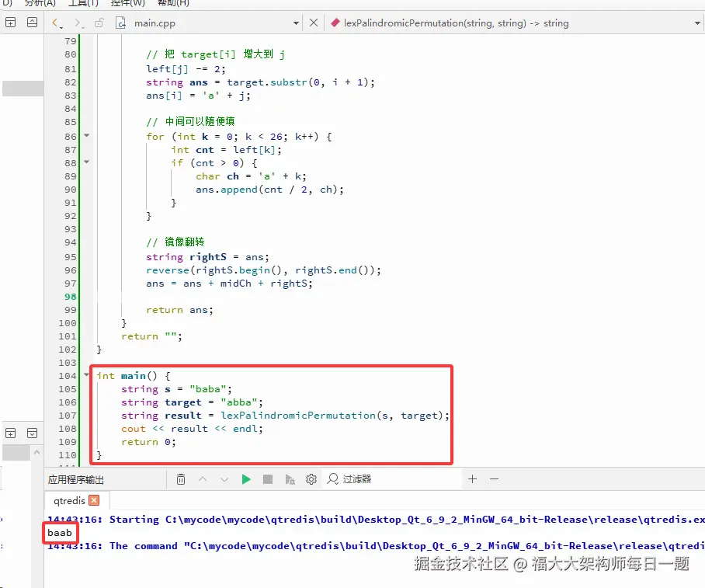
Task: Click the lower-left split-add icon near line 108
Action: (x=10, y=433)
